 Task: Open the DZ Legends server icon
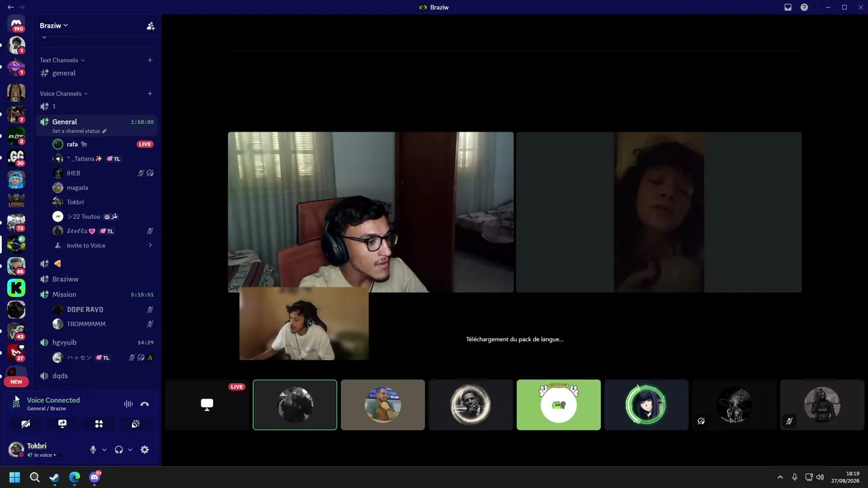pyautogui.click(x=16, y=201)
